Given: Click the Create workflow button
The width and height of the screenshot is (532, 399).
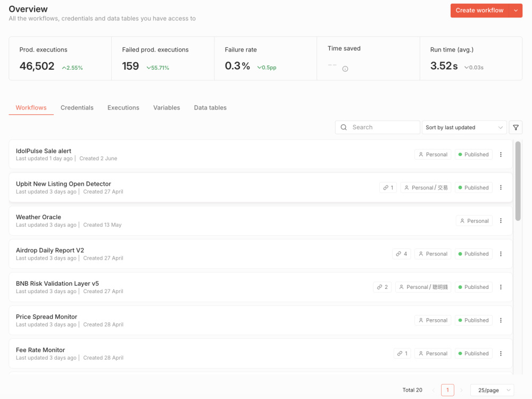Looking at the screenshot, I should [x=480, y=11].
